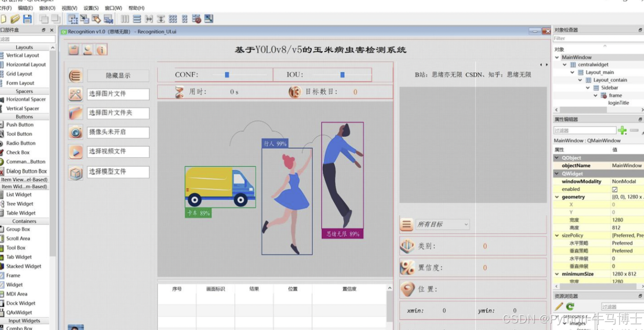
Task: Collapse the QObject property group
Action: [557, 158]
